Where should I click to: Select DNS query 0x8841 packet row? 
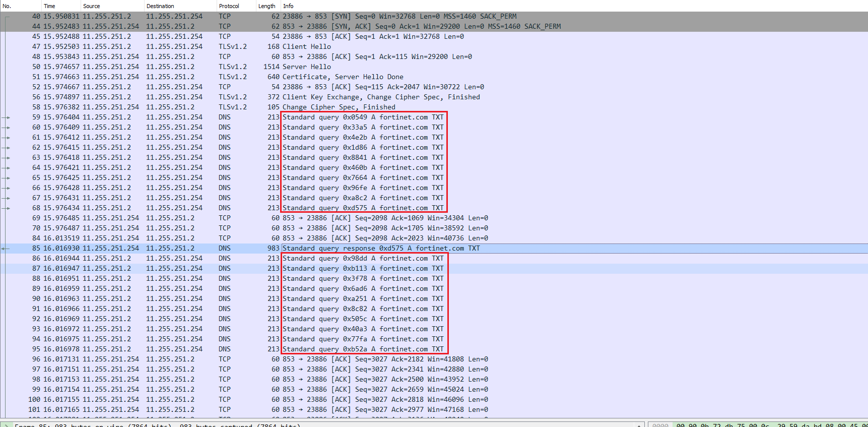[x=434, y=157]
